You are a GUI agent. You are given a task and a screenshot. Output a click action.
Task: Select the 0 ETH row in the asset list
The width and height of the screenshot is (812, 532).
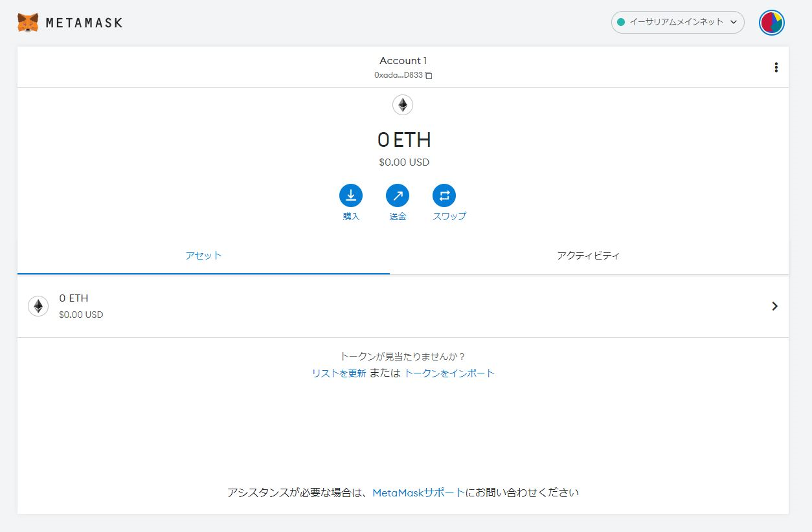(x=403, y=306)
